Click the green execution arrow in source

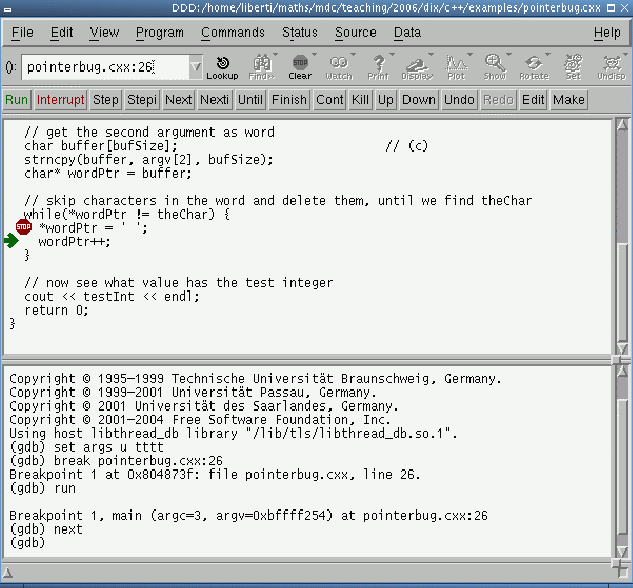(11, 241)
